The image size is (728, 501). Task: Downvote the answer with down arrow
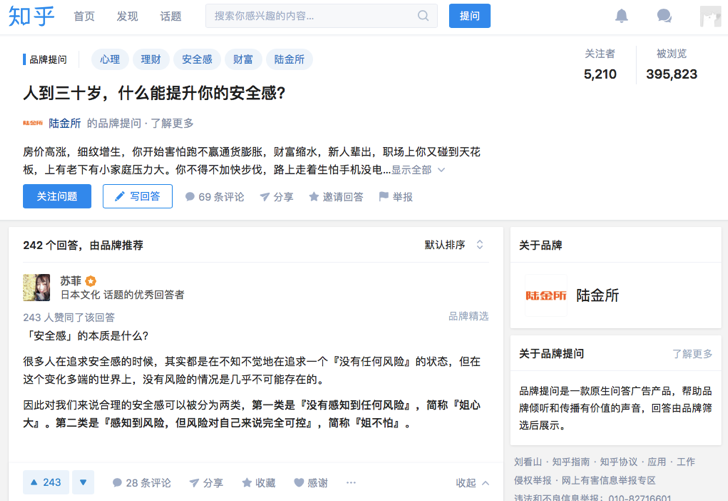[83, 482]
